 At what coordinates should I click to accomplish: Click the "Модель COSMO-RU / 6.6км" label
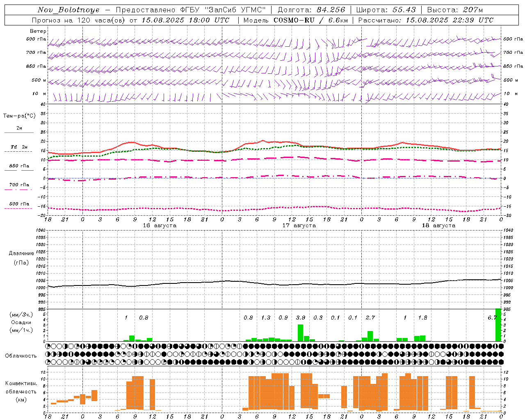[295, 20]
